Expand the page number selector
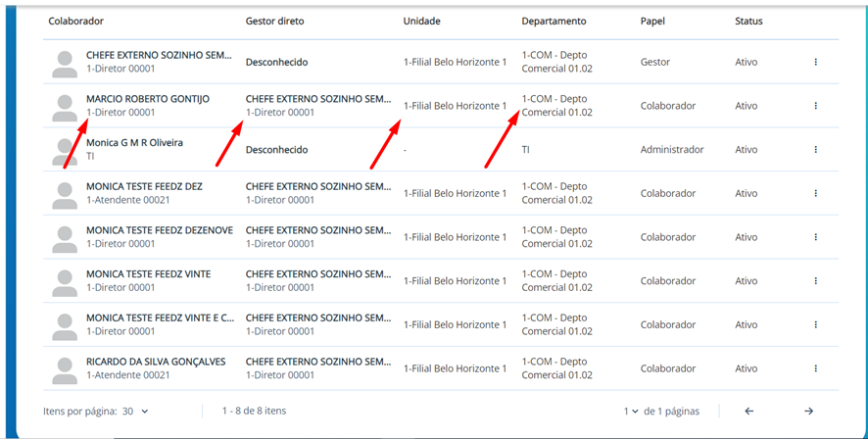The image size is (868, 439). [x=631, y=412]
